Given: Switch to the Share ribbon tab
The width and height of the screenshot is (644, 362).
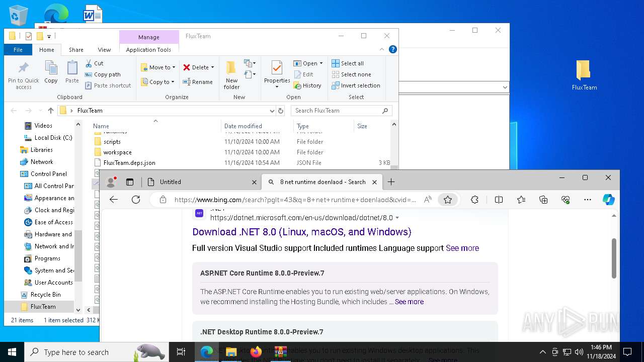Looking at the screenshot, I should (x=76, y=50).
